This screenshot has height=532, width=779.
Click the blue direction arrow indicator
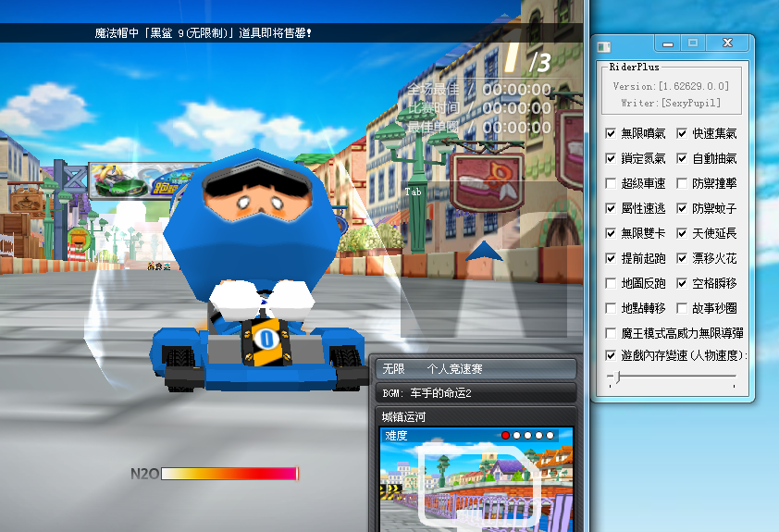coord(484,252)
